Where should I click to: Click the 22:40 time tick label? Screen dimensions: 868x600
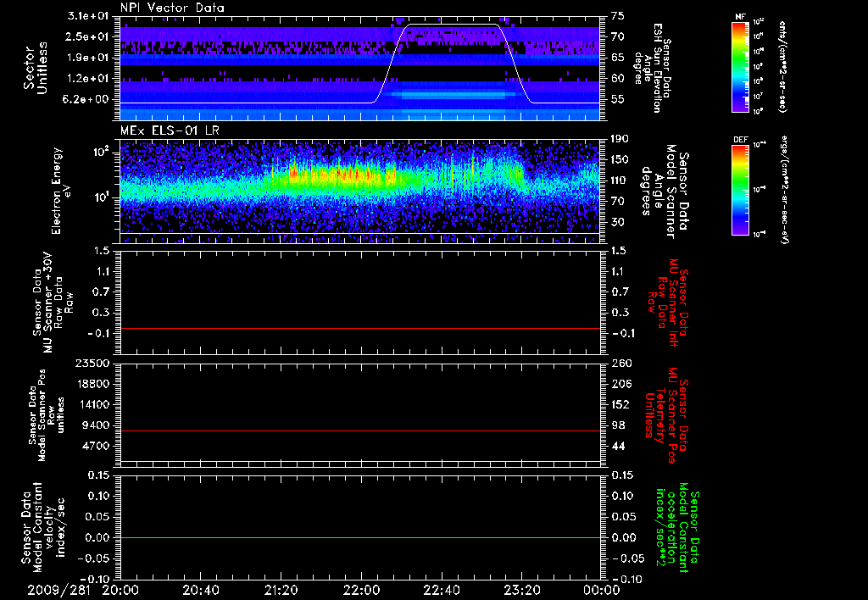(x=442, y=591)
